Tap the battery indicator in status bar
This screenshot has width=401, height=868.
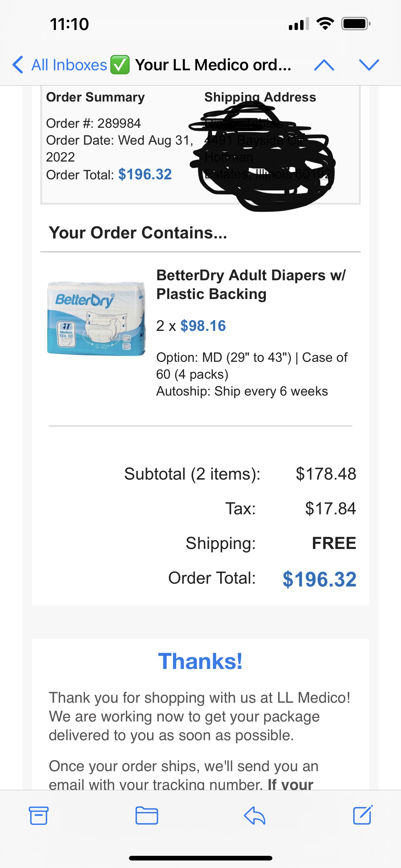pyautogui.click(x=355, y=24)
